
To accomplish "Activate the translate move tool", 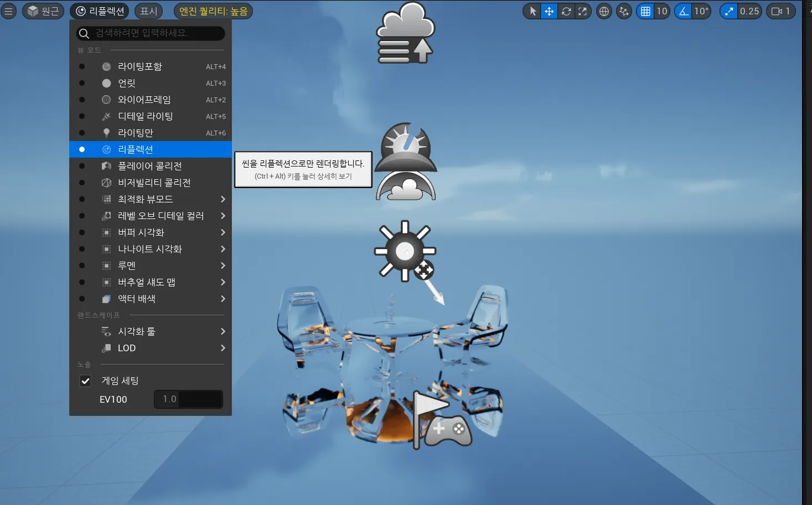I will [549, 11].
